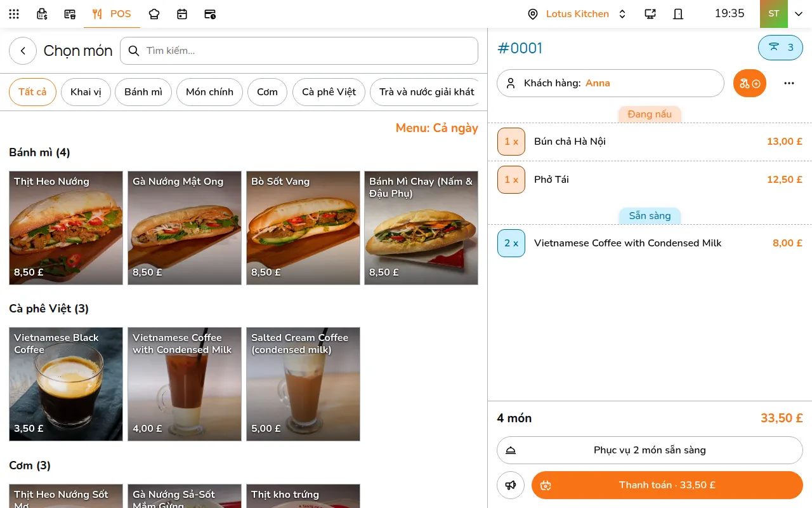Open the kitchen chef hat icon
This screenshot has height=508, width=812.
[x=154, y=14]
